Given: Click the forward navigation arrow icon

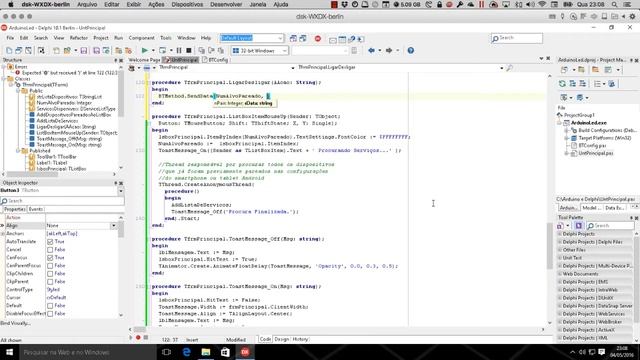Looking at the screenshot, I should (389, 51).
